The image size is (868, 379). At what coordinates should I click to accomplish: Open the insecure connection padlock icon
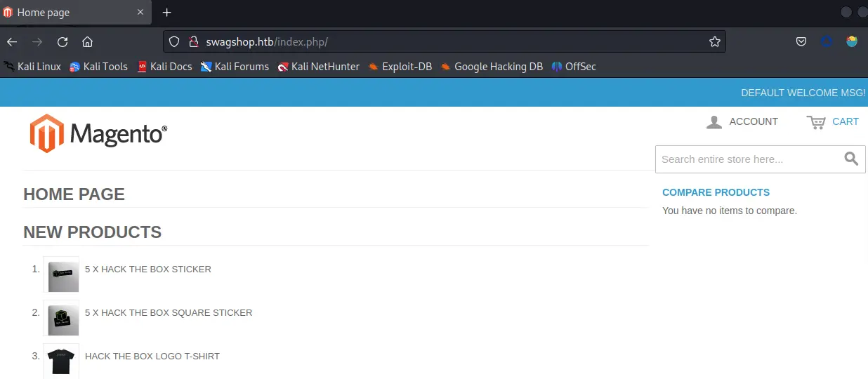coord(194,42)
